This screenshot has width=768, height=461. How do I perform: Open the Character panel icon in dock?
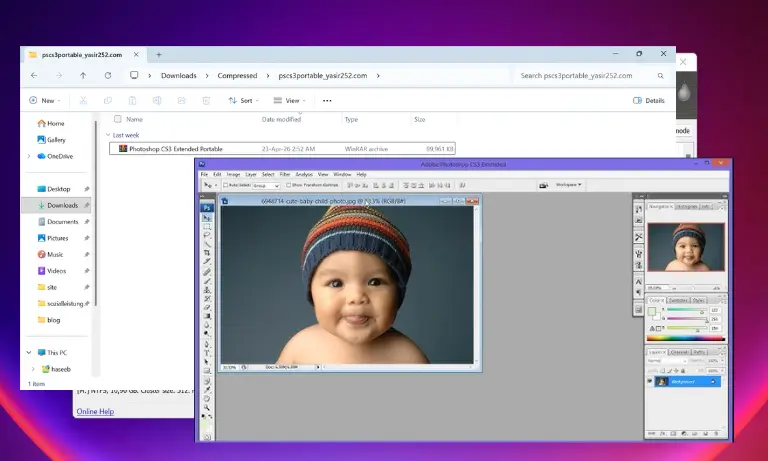pyautogui.click(x=639, y=281)
